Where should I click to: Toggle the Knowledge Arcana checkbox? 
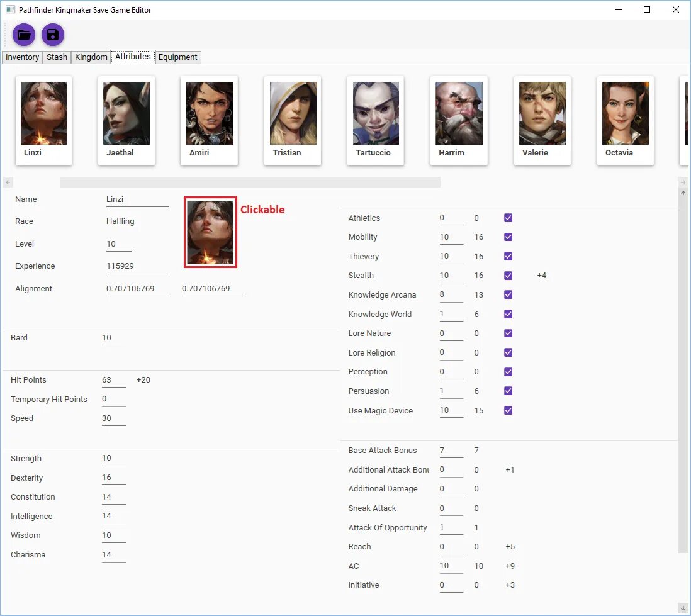click(508, 294)
